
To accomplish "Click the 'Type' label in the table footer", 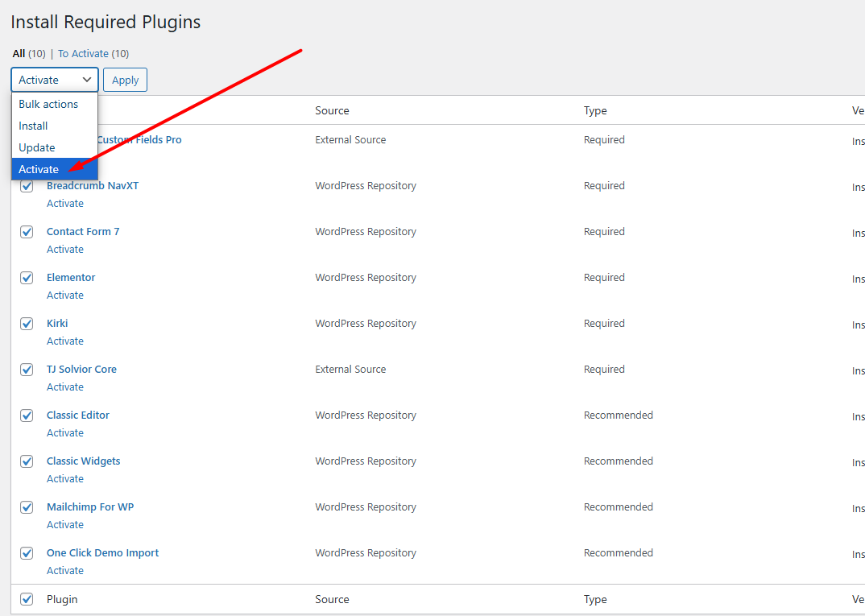I will coord(595,599).
